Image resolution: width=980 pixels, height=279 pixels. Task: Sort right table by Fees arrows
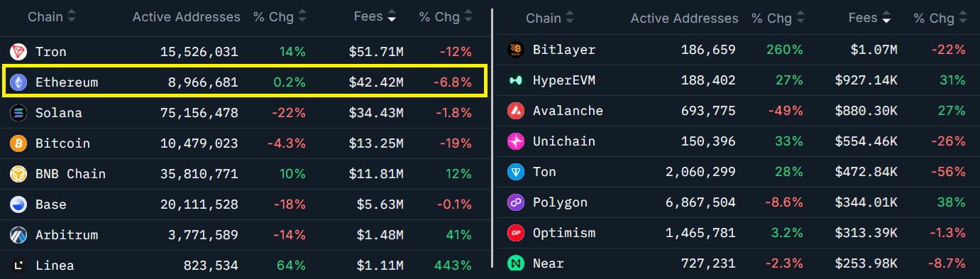(x=886, y=18)
